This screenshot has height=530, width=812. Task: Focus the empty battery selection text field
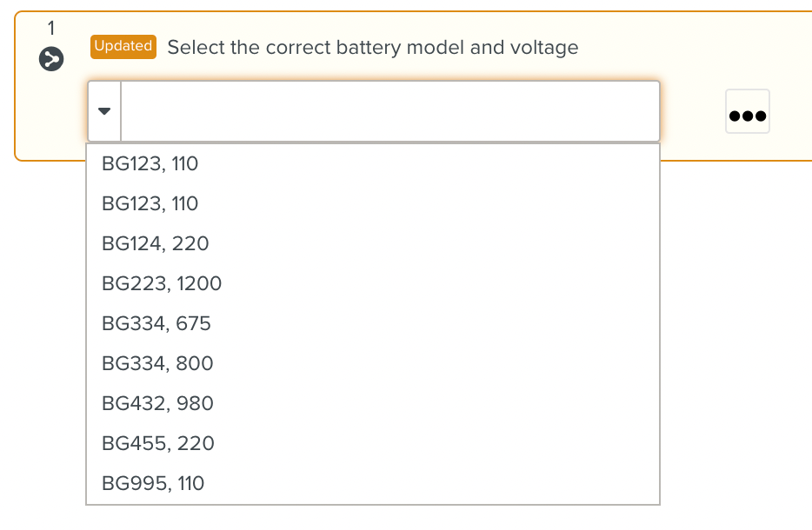click(389, 111)
